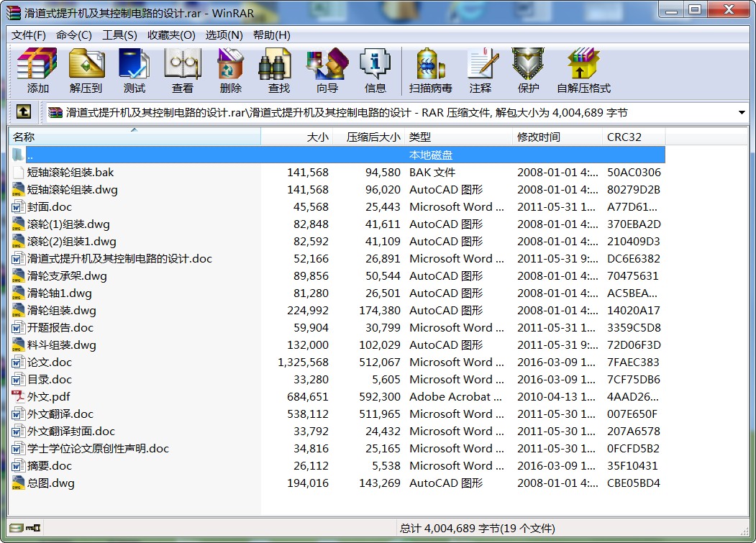The width and height of the screenshot is (756, 543).
Task: Show archive 信息 (Info) icon
Action: [x=375, y=70]
